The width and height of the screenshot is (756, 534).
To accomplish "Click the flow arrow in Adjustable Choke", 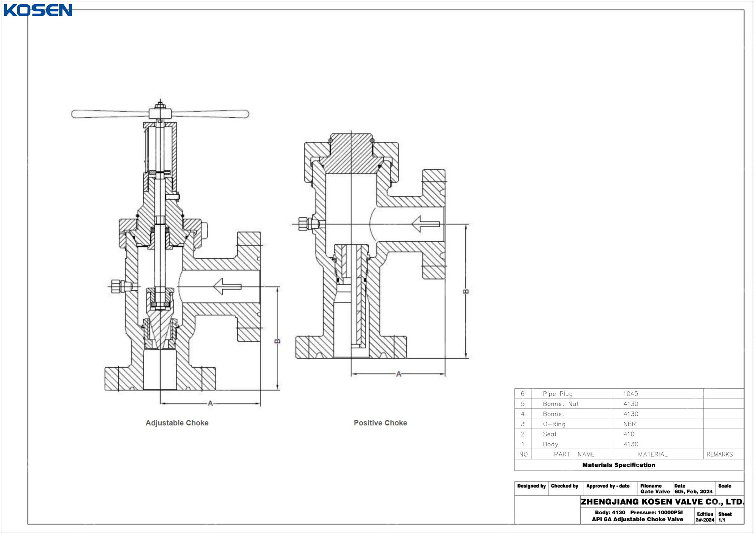I will (228, 287).
